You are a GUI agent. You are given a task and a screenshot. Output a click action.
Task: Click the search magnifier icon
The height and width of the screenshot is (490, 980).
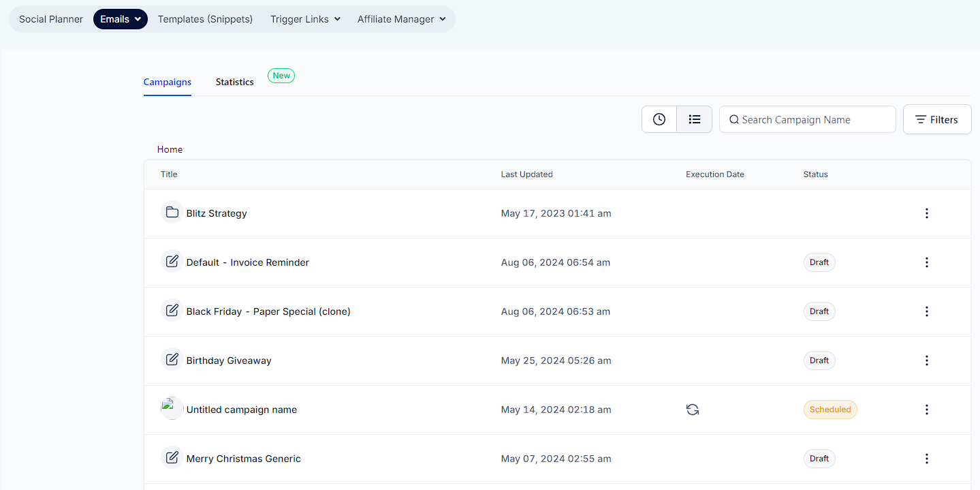coord(734,120)
